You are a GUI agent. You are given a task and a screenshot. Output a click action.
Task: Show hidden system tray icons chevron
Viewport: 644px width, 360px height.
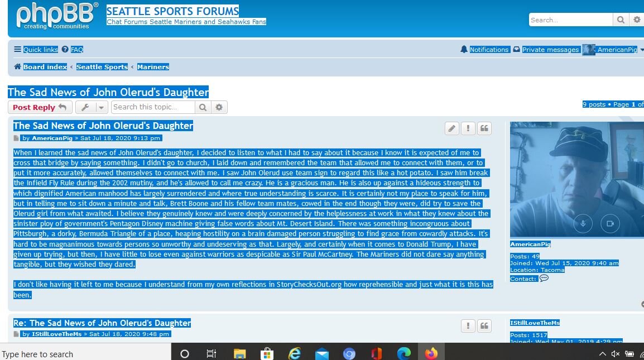[602, 354]
